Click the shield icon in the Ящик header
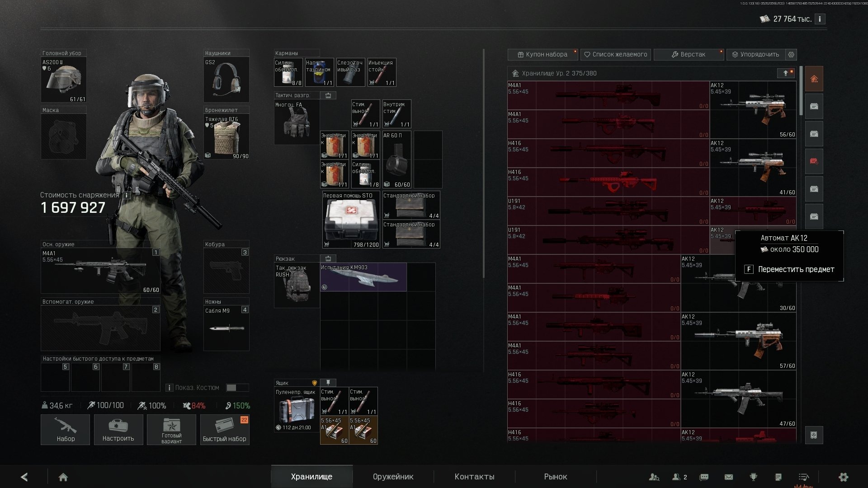This screenshot has width=868, height=488. (314, 383)
